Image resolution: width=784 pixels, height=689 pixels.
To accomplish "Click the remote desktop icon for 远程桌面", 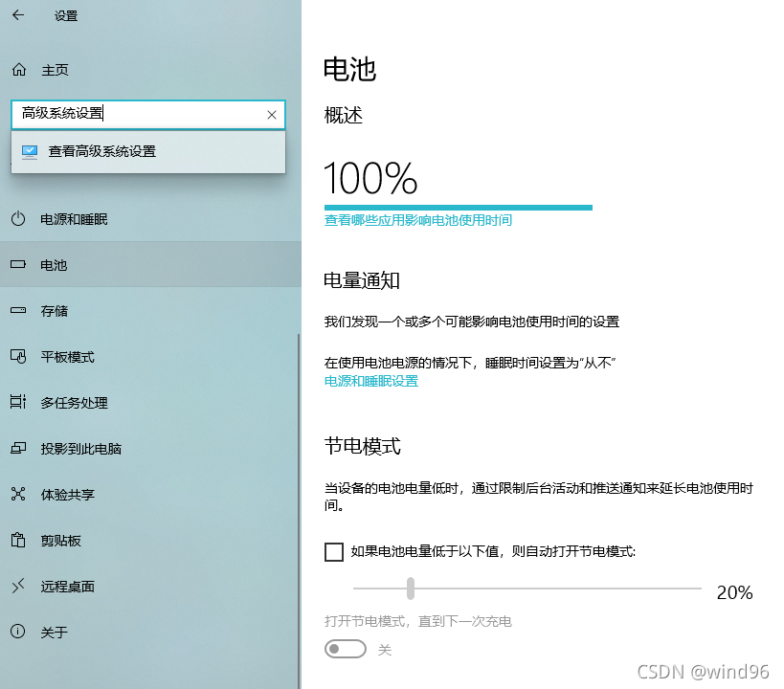I will point(18,586).
